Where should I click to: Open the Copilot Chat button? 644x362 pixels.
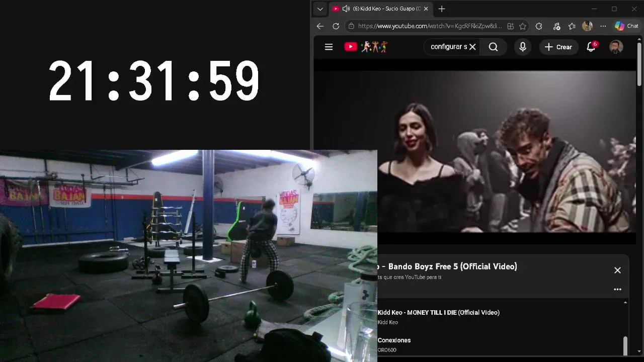coord(626,26)
